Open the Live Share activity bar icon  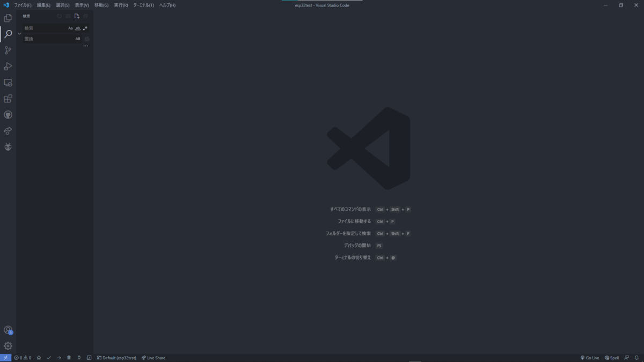click(8, 131)
